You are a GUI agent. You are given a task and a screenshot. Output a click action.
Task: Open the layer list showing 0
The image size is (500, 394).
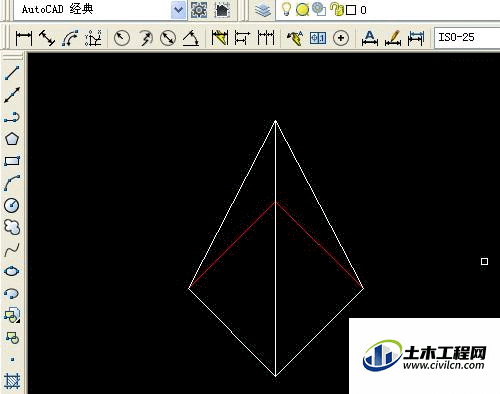pyautogui.click(x=388, y=10)
